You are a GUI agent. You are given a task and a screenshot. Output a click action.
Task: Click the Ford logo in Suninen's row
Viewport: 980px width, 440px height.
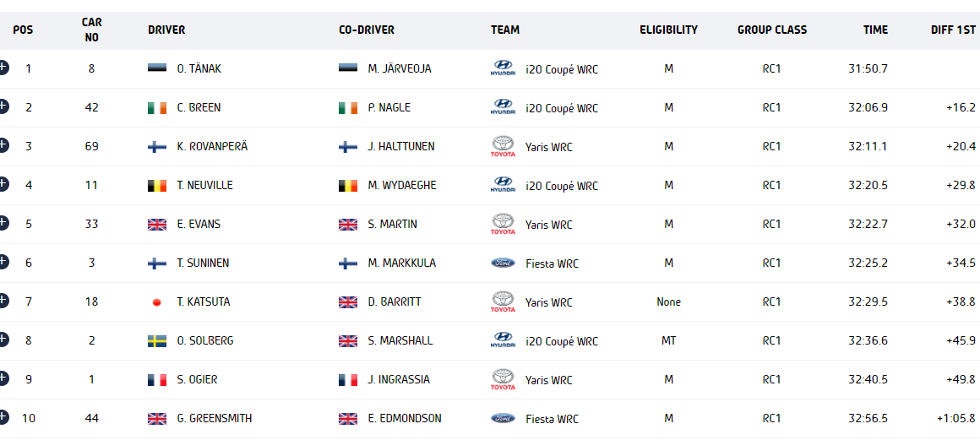point(504,263)
